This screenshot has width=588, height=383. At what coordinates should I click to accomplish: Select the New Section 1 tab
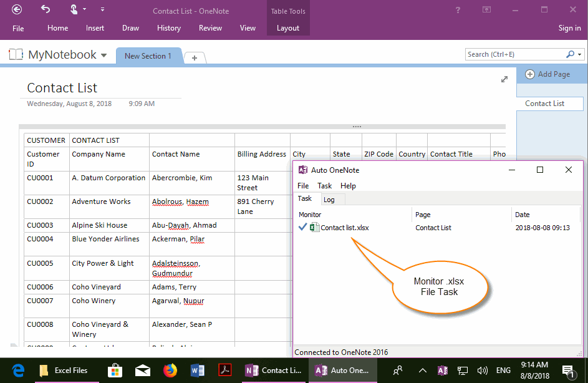coord(148,56)
